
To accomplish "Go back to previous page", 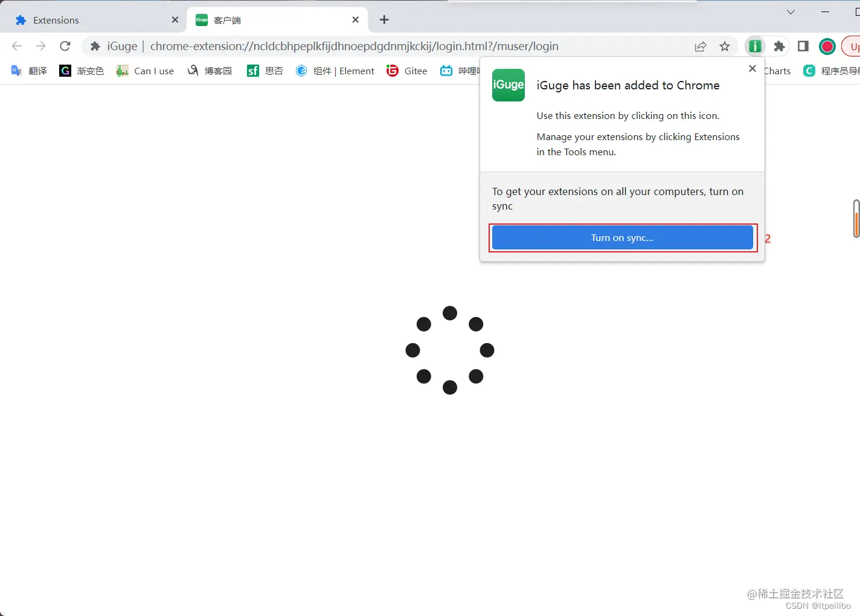I will coord(17,46).
